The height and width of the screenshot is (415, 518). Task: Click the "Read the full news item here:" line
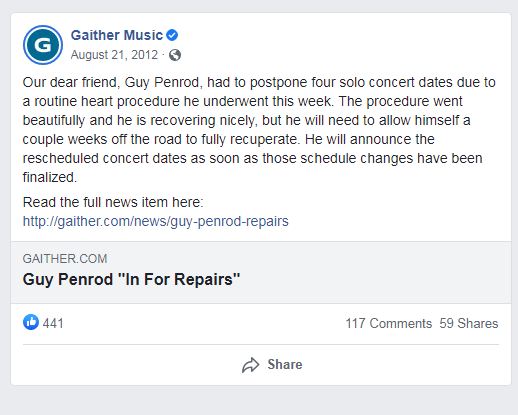tap(113, 202)
